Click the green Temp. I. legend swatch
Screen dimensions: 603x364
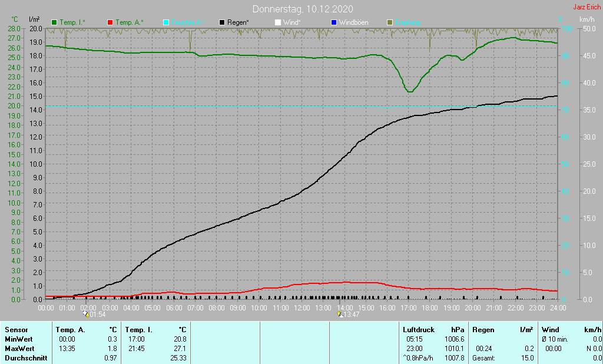55,22
